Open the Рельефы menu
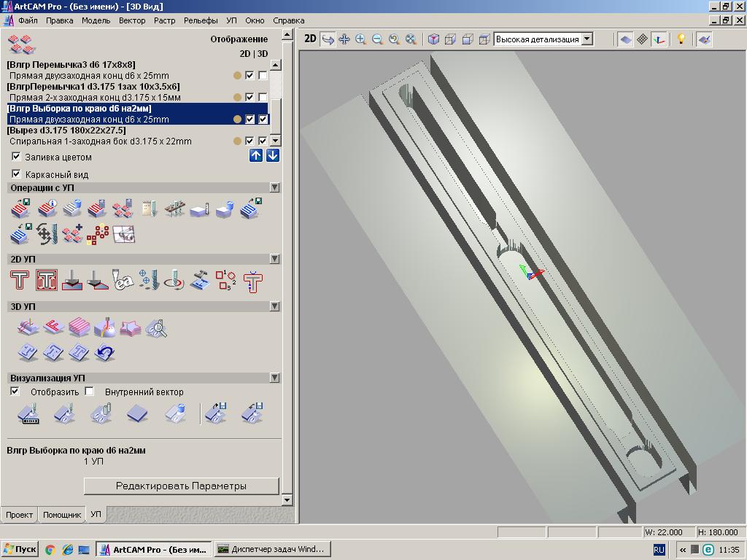 click(201, 20)
